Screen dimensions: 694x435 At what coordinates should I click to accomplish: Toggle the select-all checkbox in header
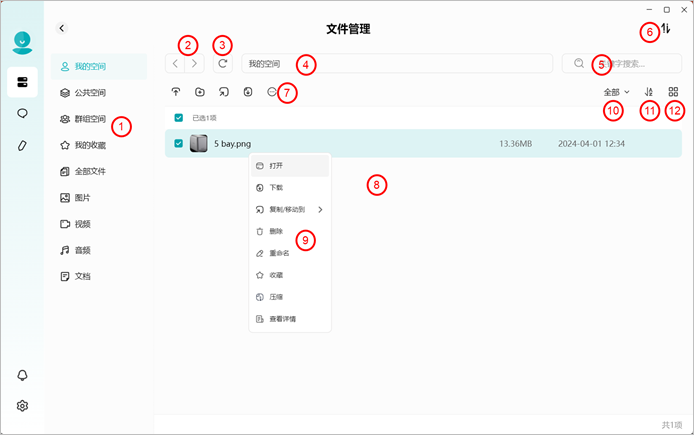point(178,118)
